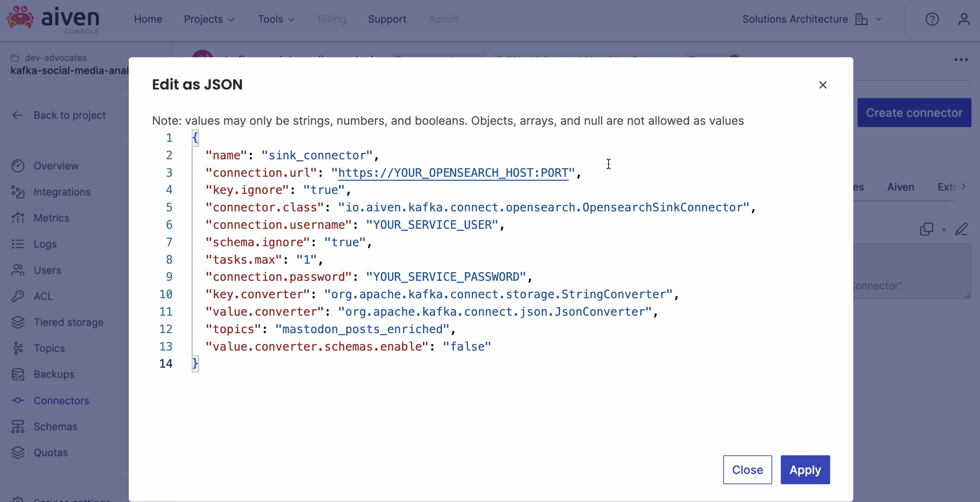980x502 pixels.
Task: Open the Schemas sidebar item
Action: pos(55,426)
